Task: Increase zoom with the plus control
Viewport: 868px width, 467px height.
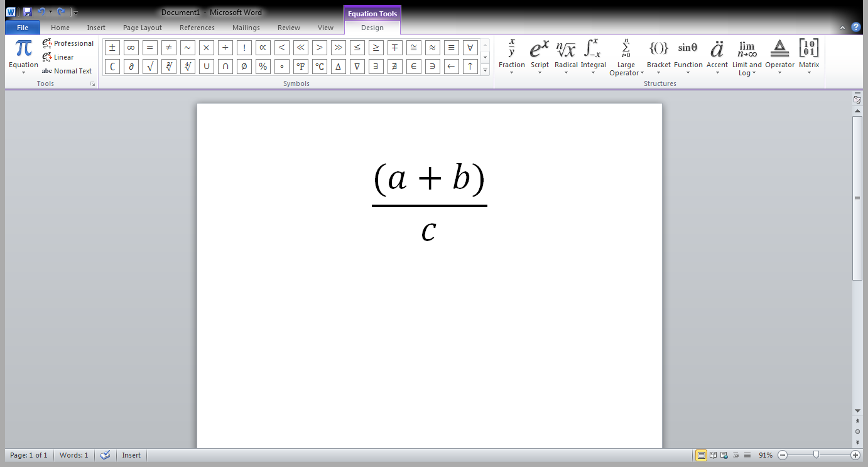Action: pyautogui.click(x=854, y=455)
